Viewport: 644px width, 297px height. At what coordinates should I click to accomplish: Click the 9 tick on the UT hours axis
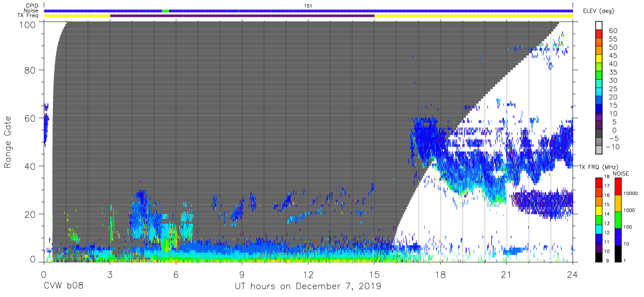pos(242,274)
